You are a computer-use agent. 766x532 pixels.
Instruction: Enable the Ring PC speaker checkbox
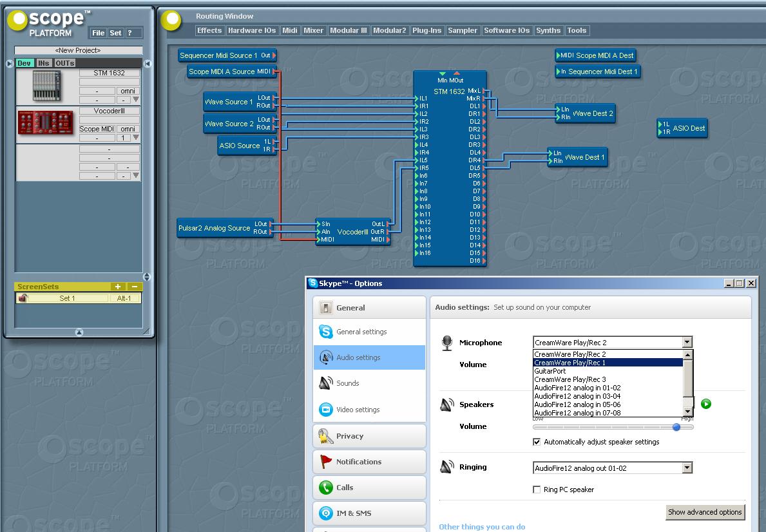click(x=537, y=489)
